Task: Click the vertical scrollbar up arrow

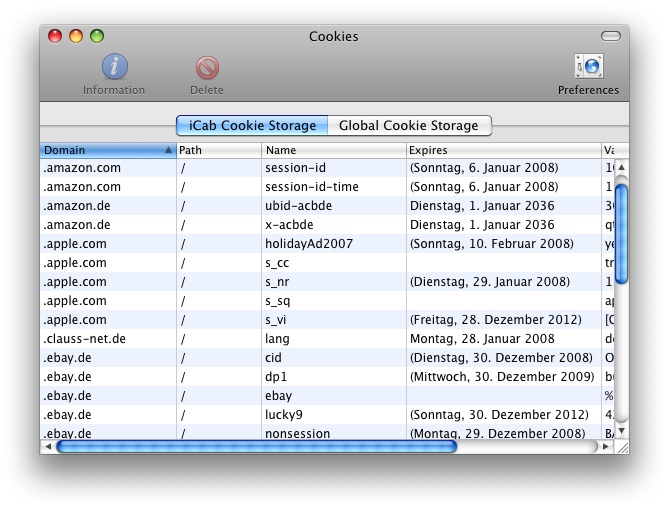Action: [621, 167]
